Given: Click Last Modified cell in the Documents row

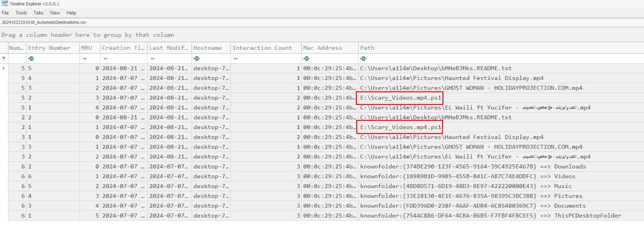Looking at the screenshot, I should (x=169, y=206).
